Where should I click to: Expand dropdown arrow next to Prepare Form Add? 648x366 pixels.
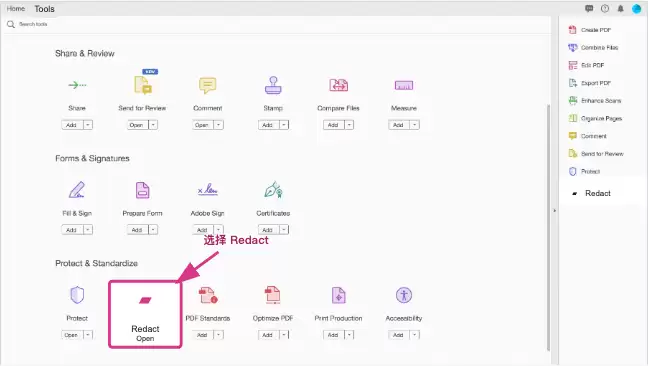click(153, 230)
